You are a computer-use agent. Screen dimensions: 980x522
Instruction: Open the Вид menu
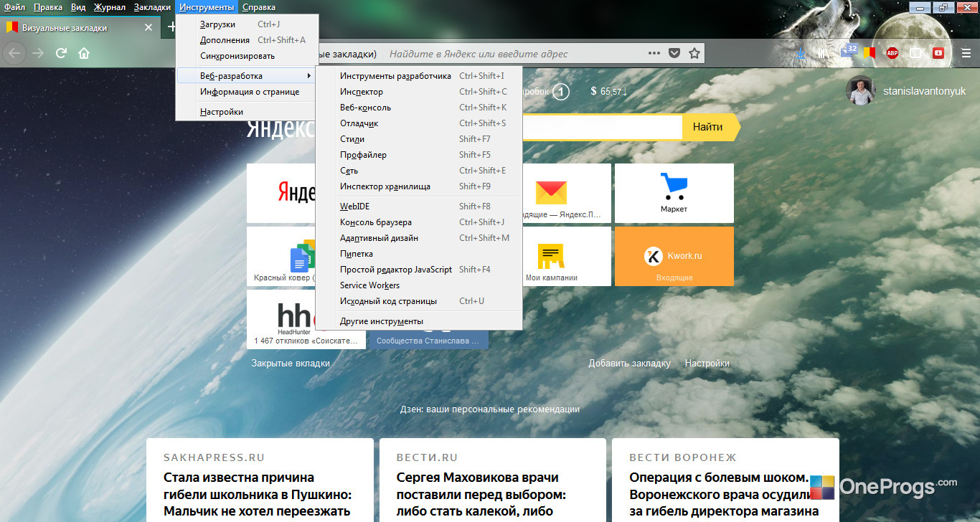pos(78,7)
